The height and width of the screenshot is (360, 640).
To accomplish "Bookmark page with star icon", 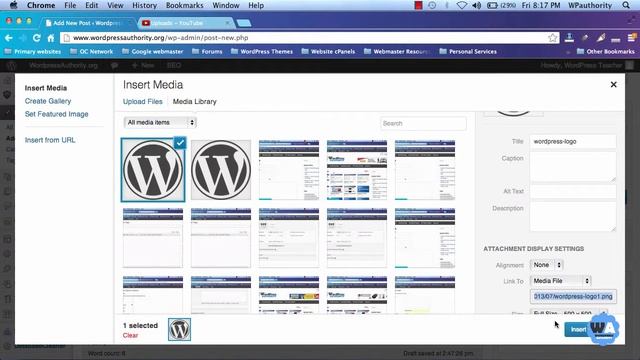I will click(553, 38).
